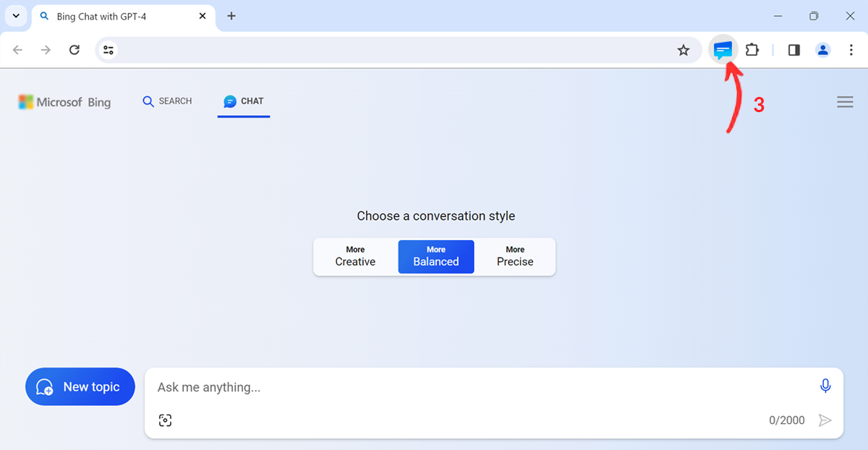Image resolution: width=868 pixels, height=450 pixels.
Task: Click the browser profile avatar
Action: click(822, 49)
